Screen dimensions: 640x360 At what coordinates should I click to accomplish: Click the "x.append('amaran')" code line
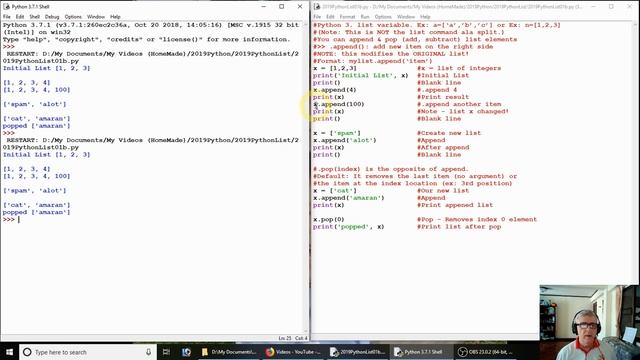pos(349,198)
